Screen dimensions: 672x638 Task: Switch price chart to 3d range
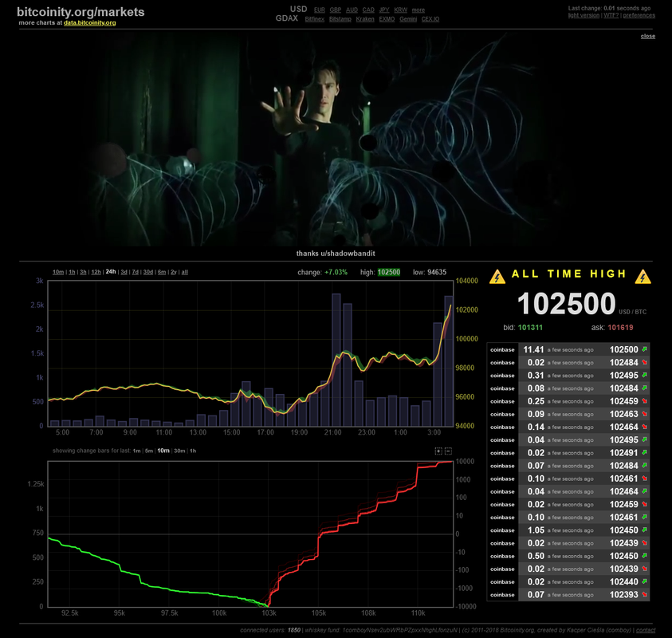coord(124,272)
